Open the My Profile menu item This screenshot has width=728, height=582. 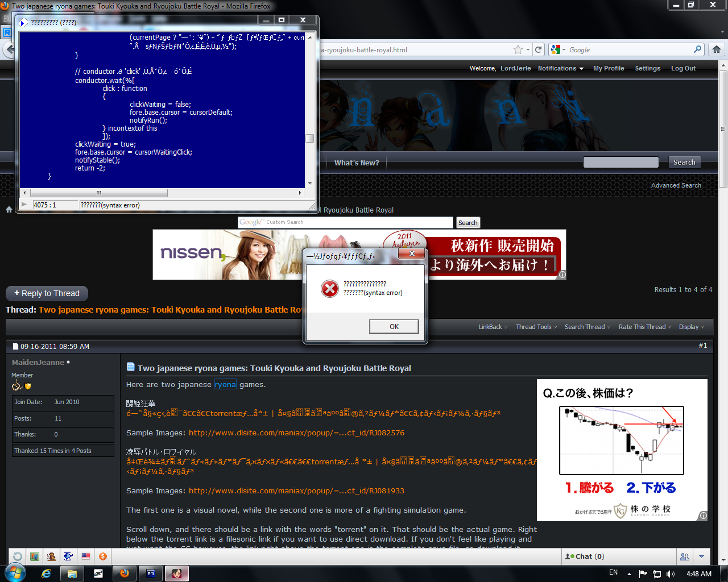click(x=609, y=68)
